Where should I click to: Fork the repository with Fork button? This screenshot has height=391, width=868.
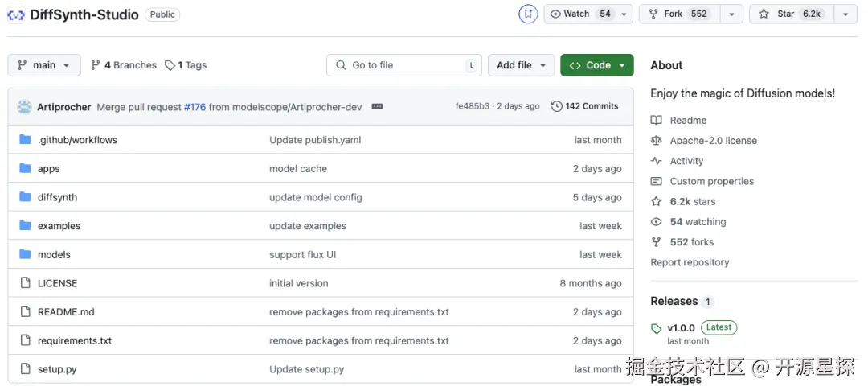[680, 14]
